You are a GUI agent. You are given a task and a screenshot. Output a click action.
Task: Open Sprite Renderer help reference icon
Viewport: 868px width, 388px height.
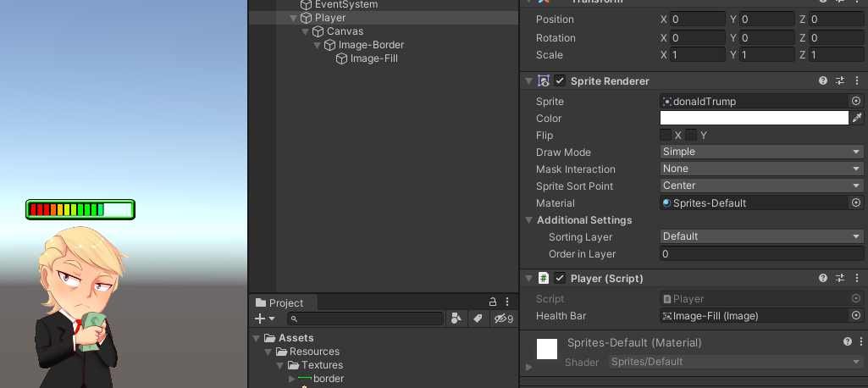[823, 80]
